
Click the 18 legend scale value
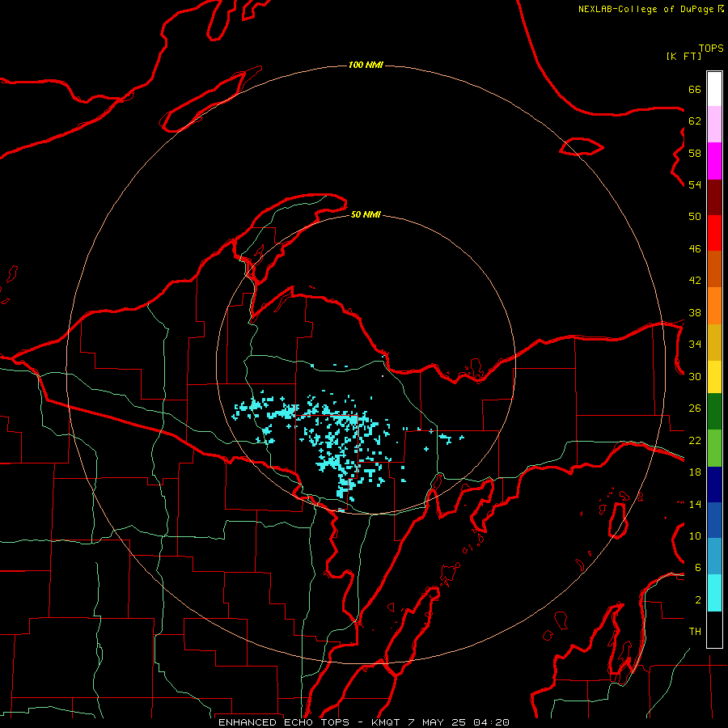695,472
